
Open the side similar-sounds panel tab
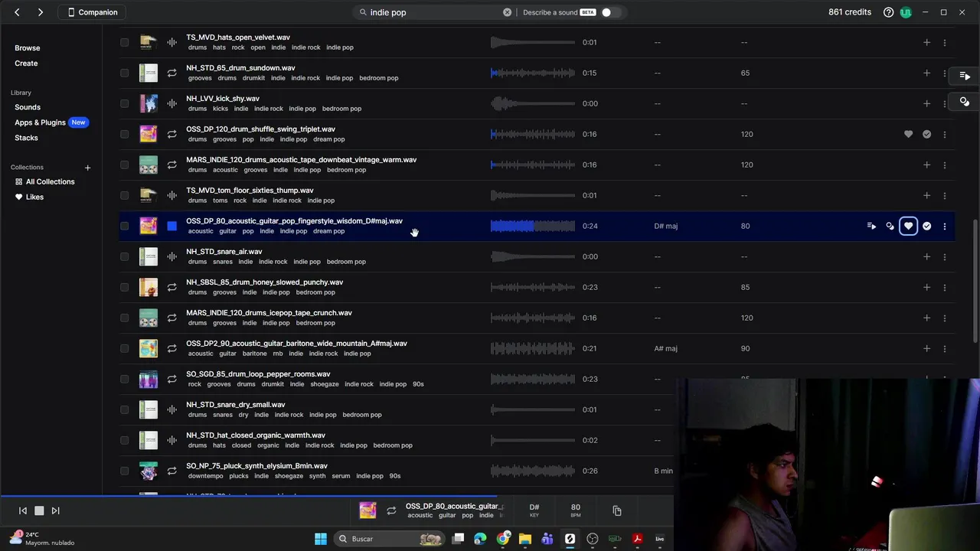(965, 101)
